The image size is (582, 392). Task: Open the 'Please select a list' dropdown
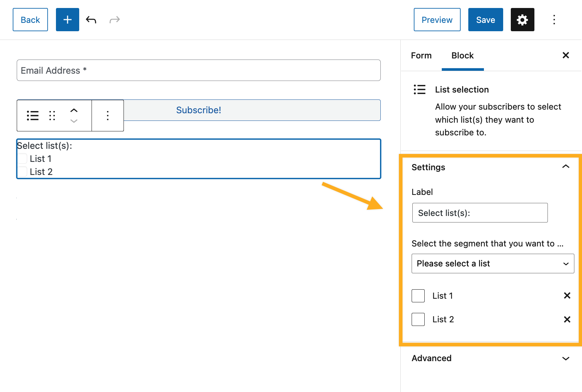coord(492,264)
